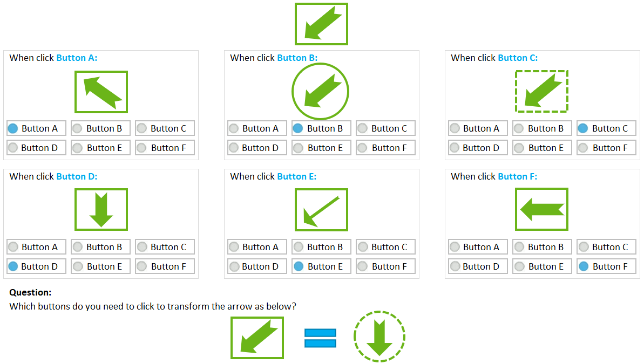Viewport: 644px width, 364px height.
Task: Click the question's starting arrow in solid square
Action: point(257,338)
